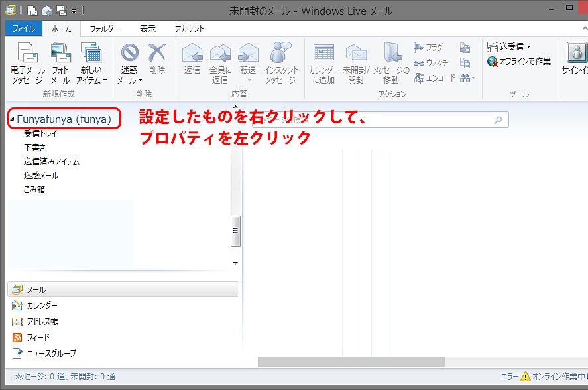Switch to the フォルダー ribbon tab
The image size is (588, 390).
coord(105,29)
